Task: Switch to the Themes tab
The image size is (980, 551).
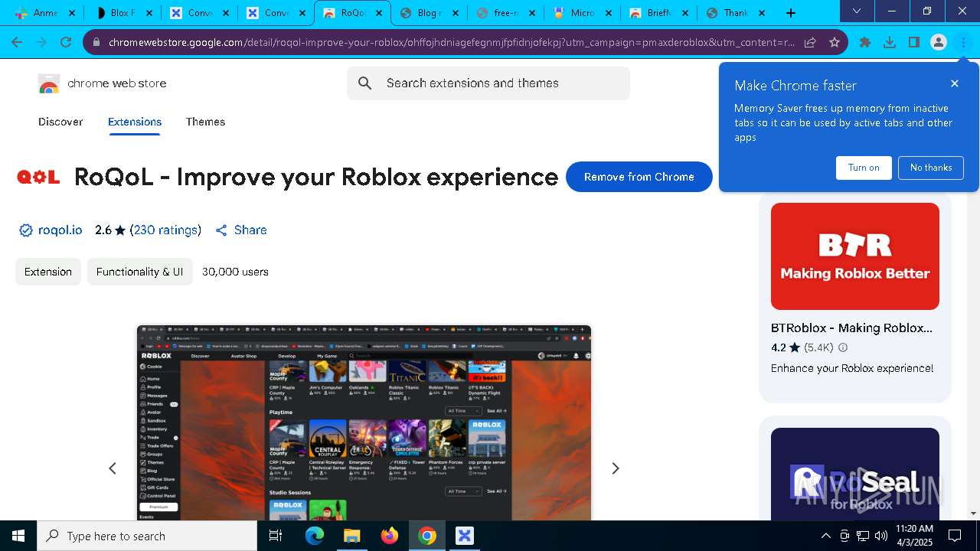Action: 205,122
